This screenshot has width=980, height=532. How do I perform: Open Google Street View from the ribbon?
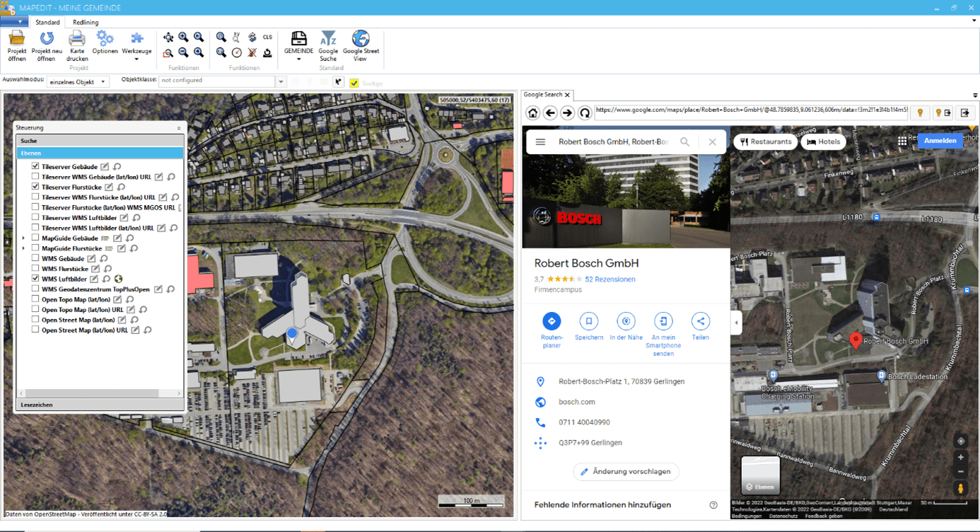click(x=361, y=46)
